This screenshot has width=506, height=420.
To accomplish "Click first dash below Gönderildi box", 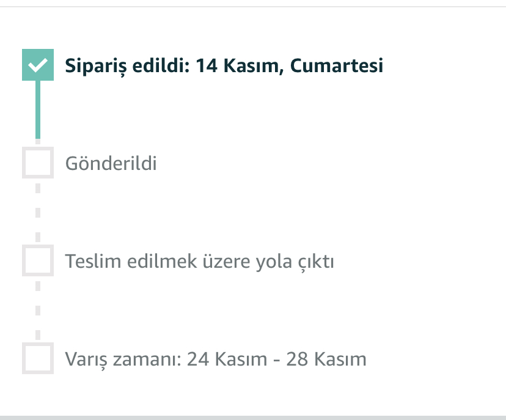I will coord(38,188).
